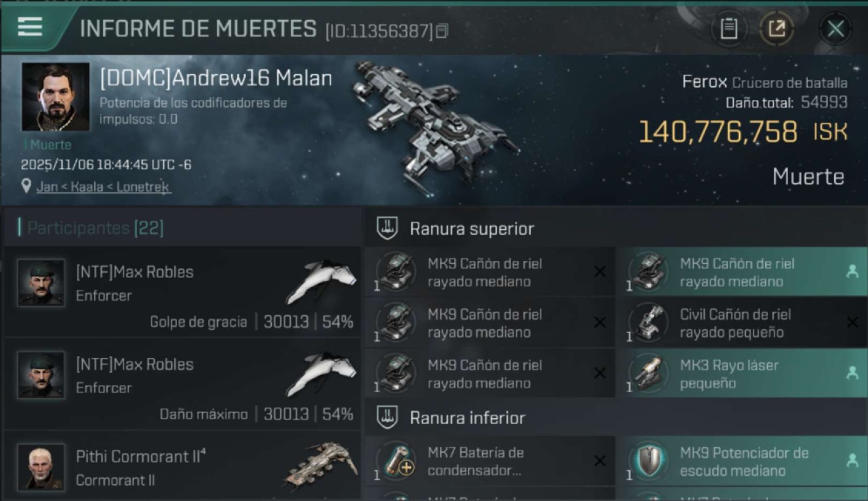Click the MK9 Potenciador de escudo icon

click(648, 462)
